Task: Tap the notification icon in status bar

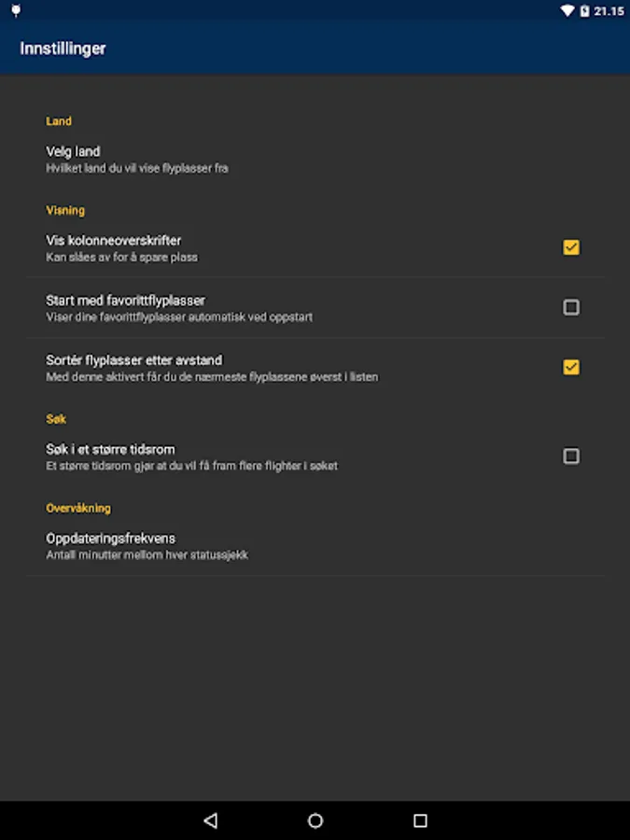Action: 15,11
